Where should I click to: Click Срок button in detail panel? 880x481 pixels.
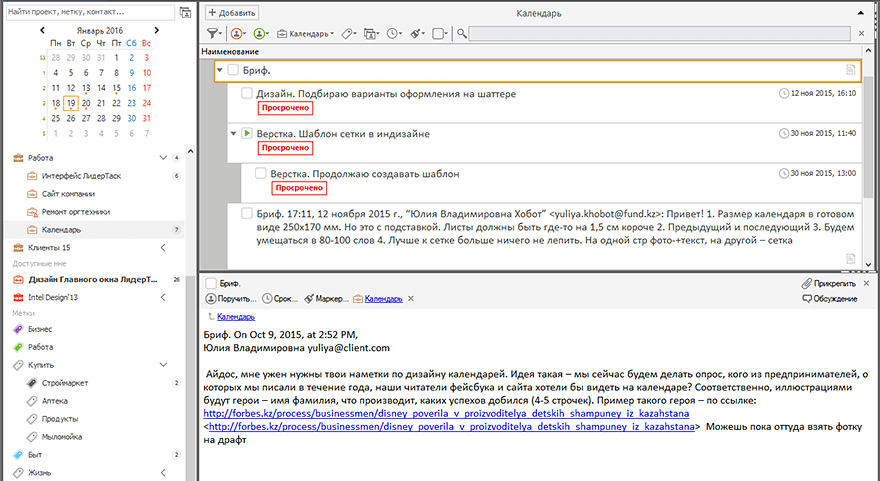[x=280, y=299]
